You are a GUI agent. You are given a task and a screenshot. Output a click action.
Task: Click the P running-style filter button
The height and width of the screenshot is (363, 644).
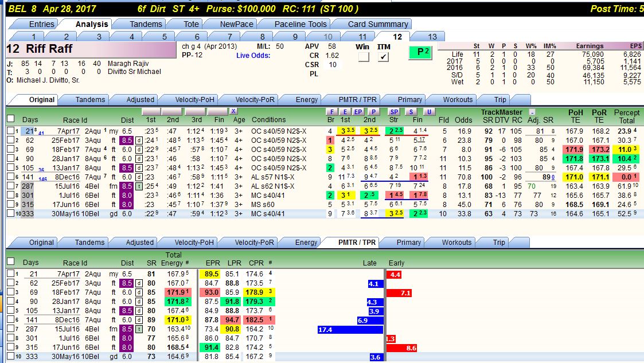(x=373, y=112)
